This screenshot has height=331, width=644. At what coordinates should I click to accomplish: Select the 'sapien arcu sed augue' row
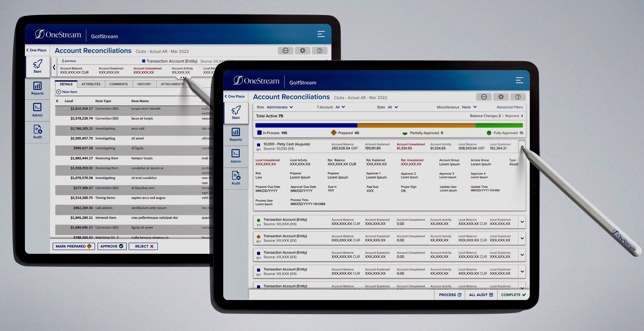click(134, 200)
